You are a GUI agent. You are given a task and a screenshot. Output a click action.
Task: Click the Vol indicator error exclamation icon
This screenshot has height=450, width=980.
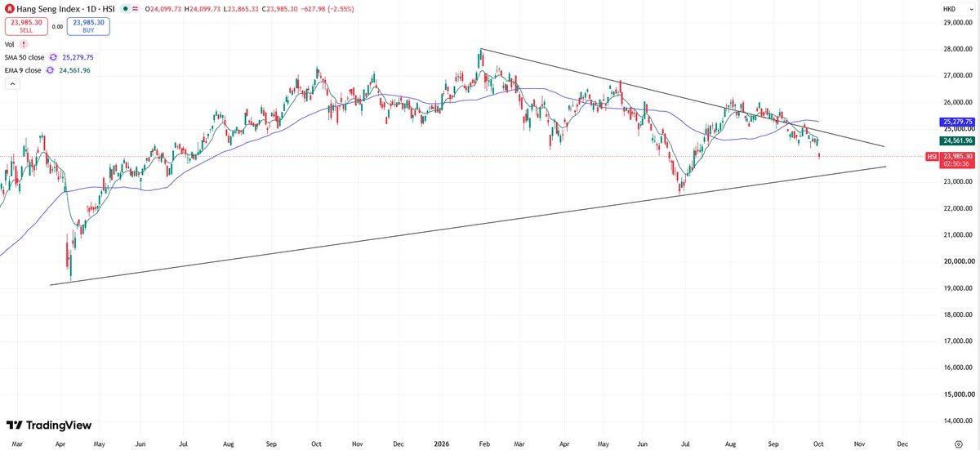23,44
